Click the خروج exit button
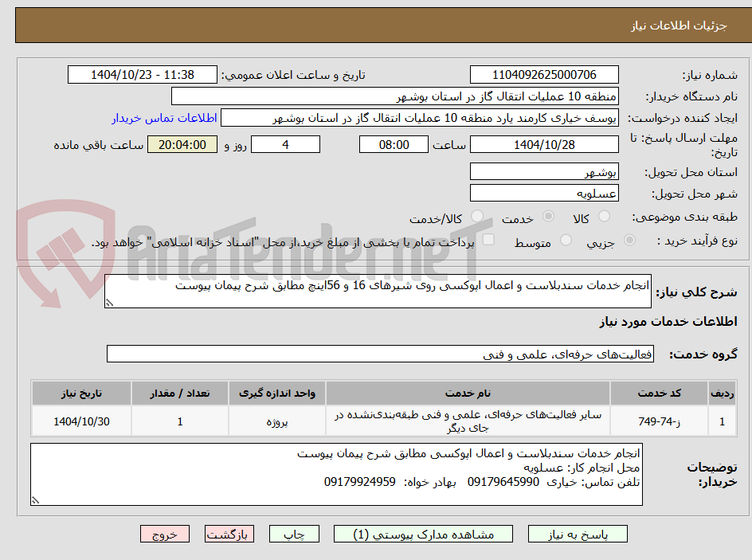 (x=165, y=534)
